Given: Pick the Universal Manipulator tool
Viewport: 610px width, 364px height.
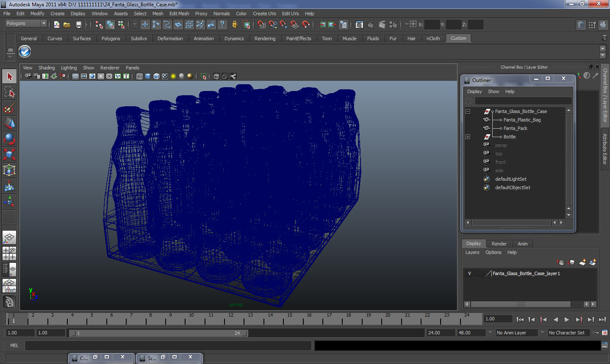Looking at the screenshot, I should tap(9, 170).
